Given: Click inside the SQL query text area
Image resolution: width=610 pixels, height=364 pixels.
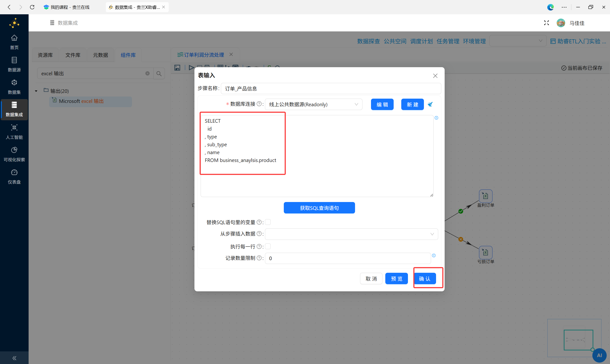Looking at the screenshot, I should click(317, 156).
